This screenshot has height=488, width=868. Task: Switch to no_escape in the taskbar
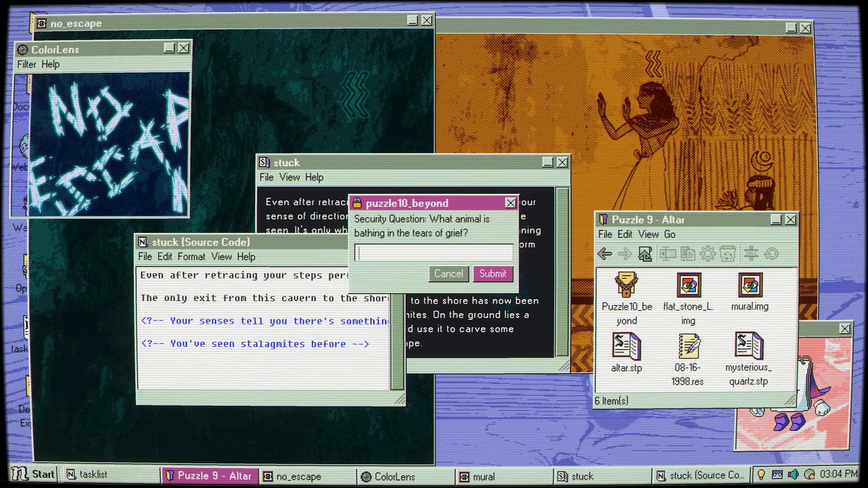[308, 476]
